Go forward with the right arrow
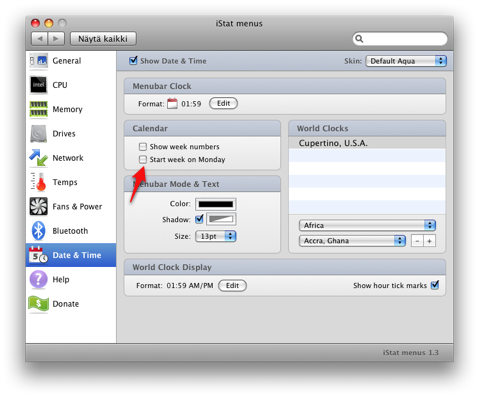The image size is (479, 397). [56, 39]
